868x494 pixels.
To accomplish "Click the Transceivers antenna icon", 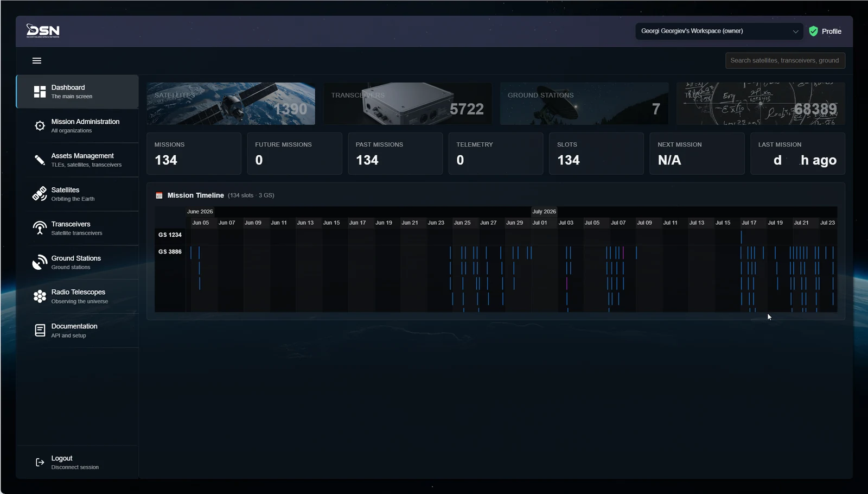I will click(x=40, y=228).
